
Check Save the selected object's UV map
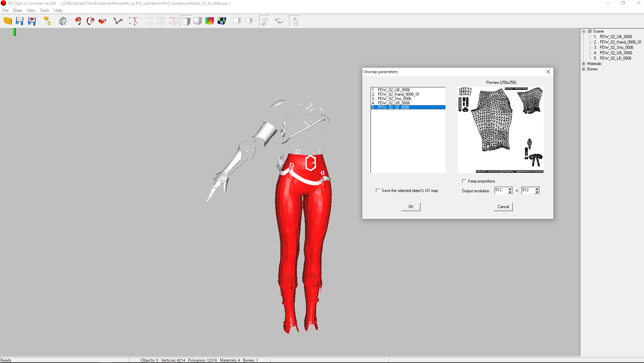tap(378, 191)
